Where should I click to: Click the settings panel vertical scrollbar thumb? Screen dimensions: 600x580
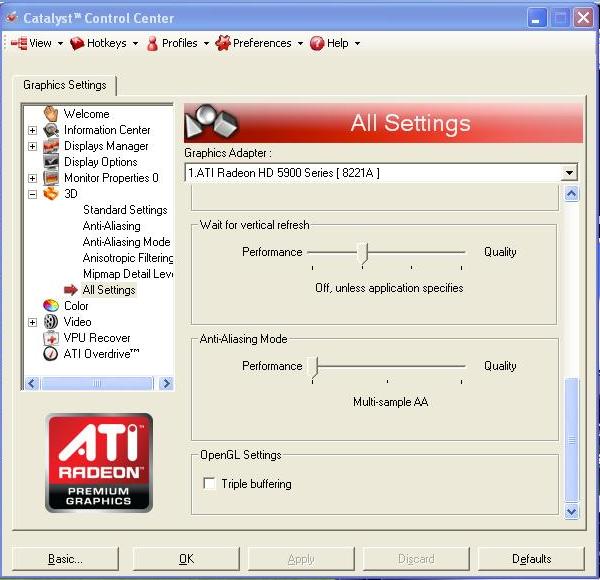[572, 440]
